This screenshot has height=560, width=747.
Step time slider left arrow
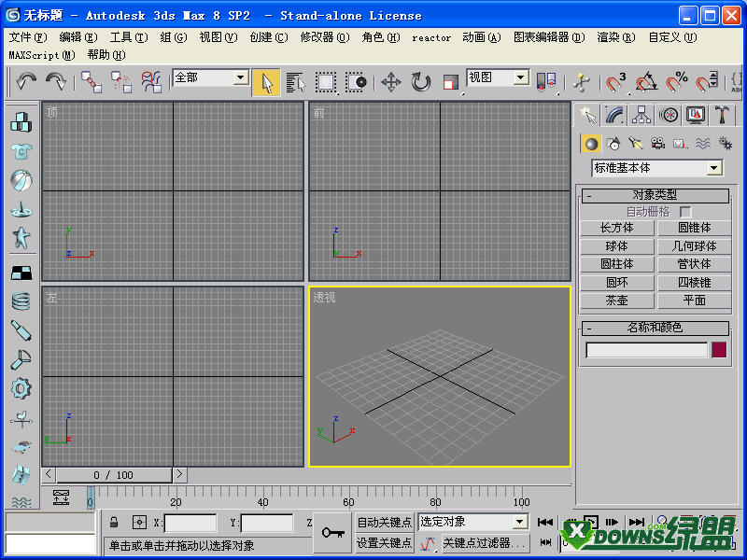[49, 474]
